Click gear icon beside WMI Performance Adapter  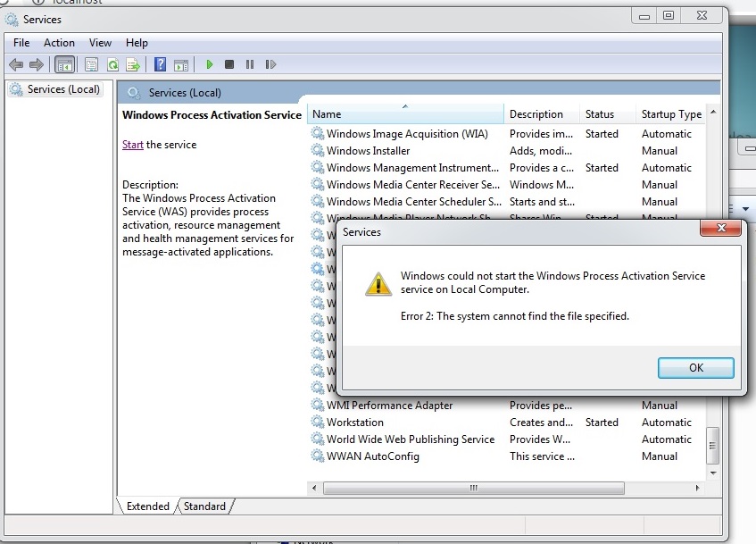click(x=317, y=405)
